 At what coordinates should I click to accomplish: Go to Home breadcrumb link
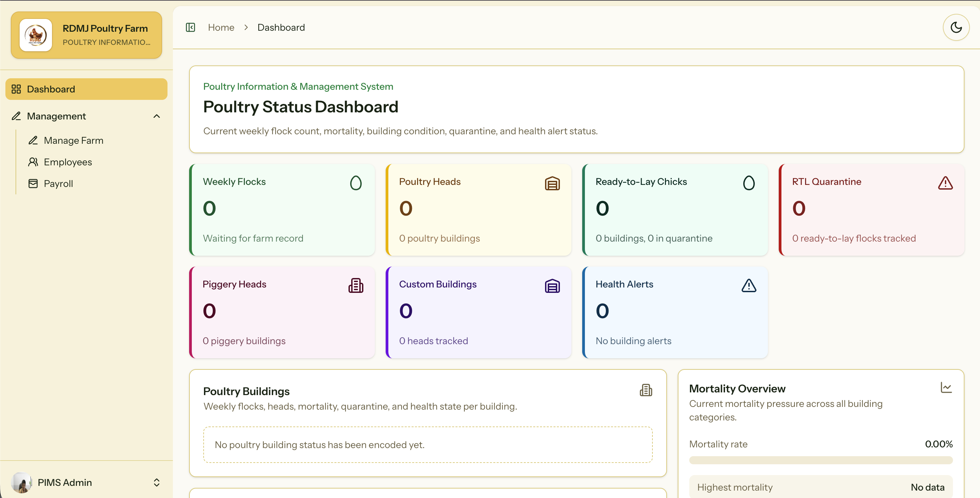(x=221, y=27)
